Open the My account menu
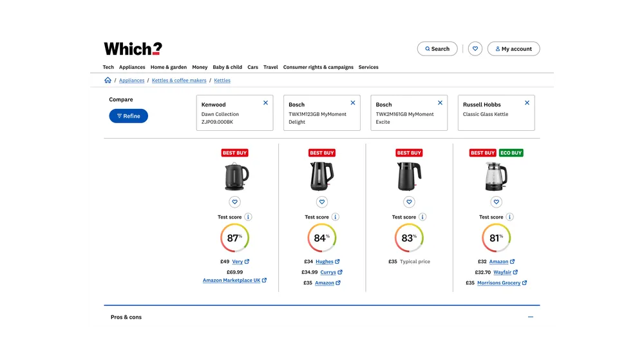Image resolution: width=644 pixels, height=363 pixels. [x=513, y=49]
